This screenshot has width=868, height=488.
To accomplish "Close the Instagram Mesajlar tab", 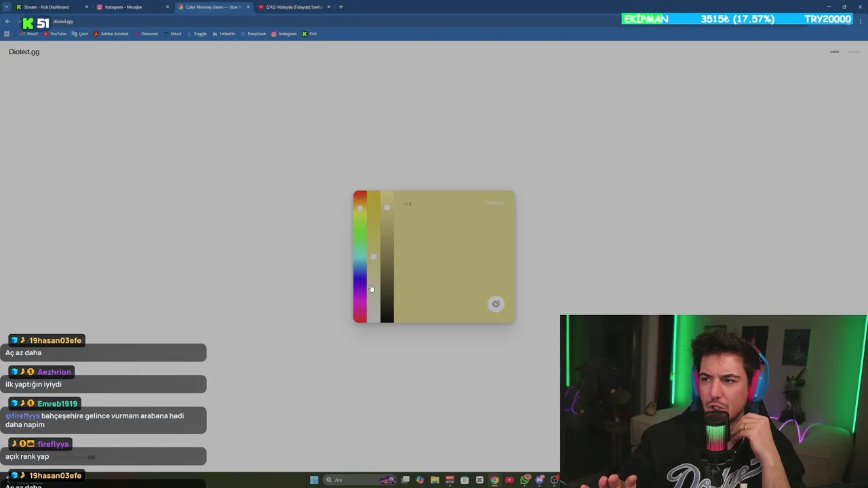I will [x=167, y=7].
